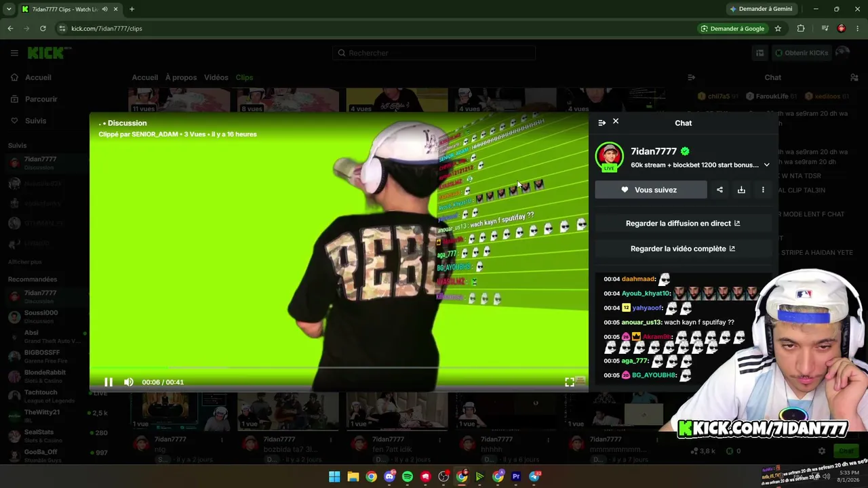The height and width of the screenshot is (488, 868).
Task: Open the clip thumbnail showing 11 vues
Action: 179,100
